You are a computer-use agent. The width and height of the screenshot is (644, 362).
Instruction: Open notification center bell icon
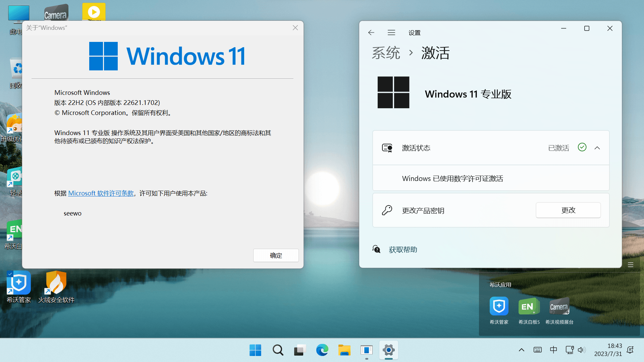630,350
